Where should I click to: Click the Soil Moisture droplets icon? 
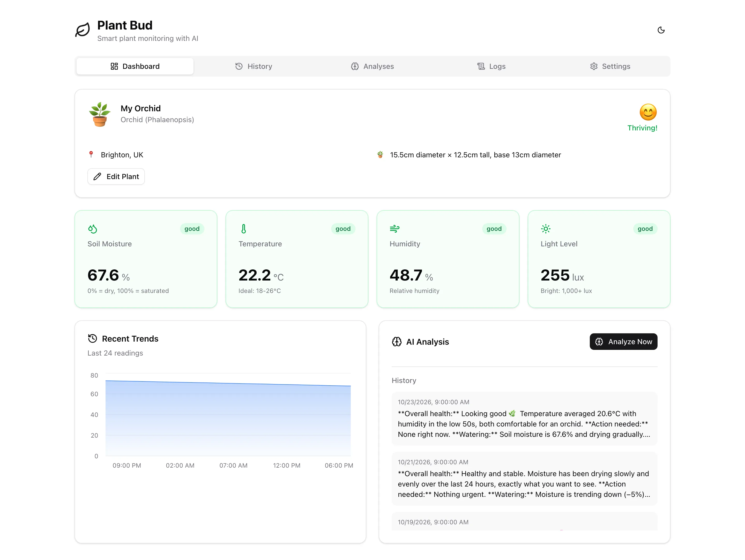click(x=92, y=229)
